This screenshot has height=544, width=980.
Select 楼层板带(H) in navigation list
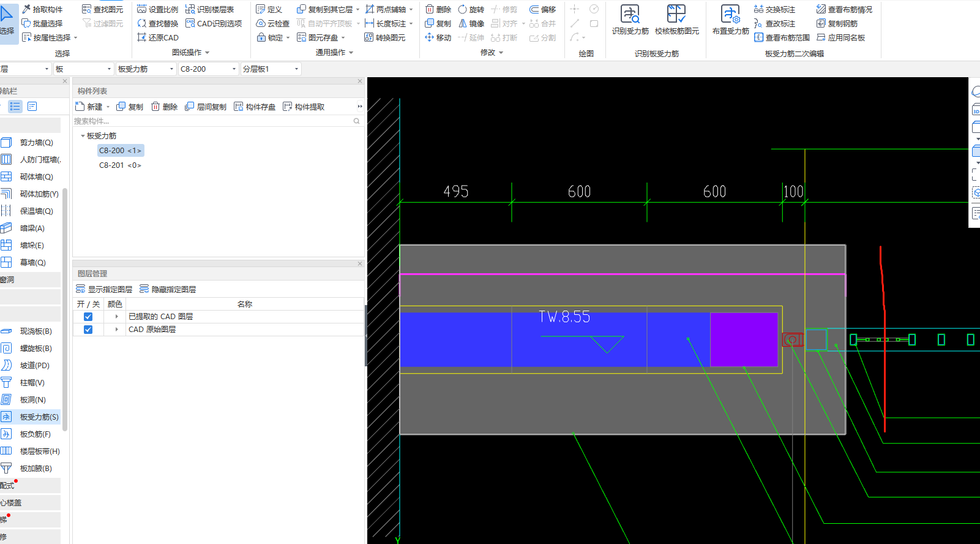tap(31, 451)
